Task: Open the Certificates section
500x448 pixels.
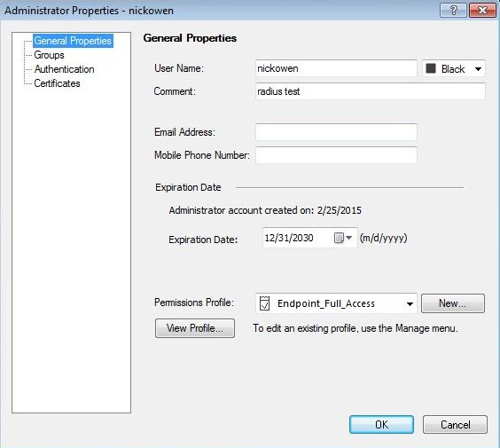Action: 57,83
